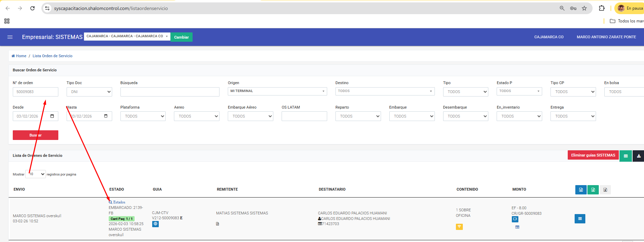Click the gray Excel export icon
This screenshot has height=242, width=644.
click(x=605, y=190)
